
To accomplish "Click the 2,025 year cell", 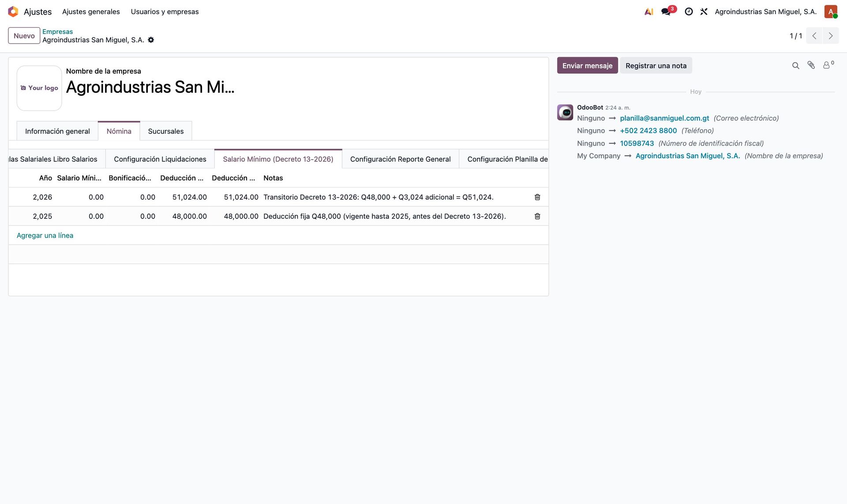I will (42, 216).
